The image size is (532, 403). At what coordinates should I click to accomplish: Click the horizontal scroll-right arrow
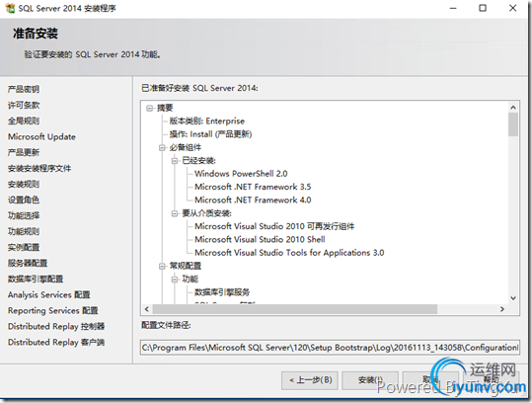[502, 309]
